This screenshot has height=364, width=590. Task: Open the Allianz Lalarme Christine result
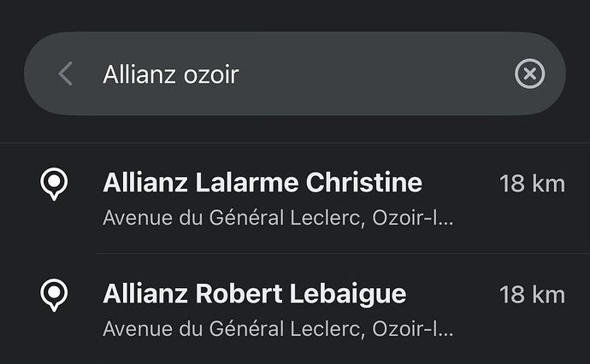[x=263, y=183]
